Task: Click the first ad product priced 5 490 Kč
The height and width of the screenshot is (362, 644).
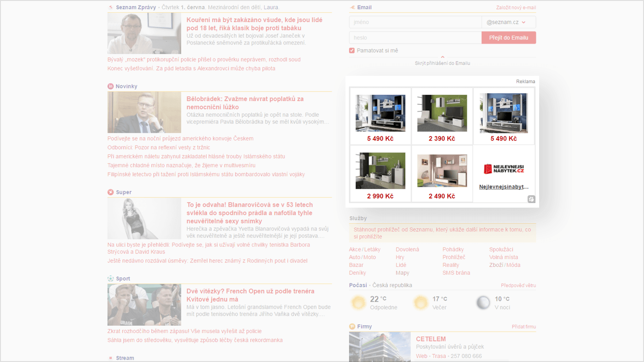Action: (380, 116)
